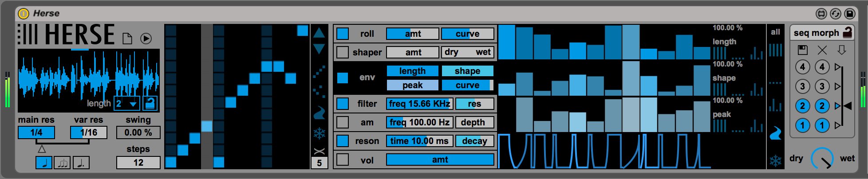Click the shaper dry wet slider
The image size is (868, 179).
pyautogui.click(x=468, y=52)
